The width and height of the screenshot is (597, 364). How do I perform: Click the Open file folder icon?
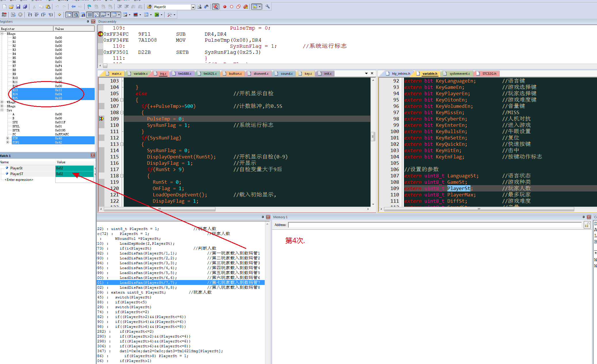(11, 7)
